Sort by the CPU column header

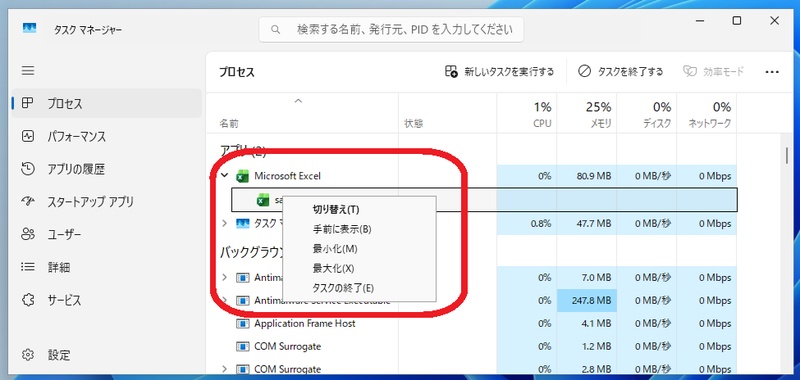(527, 113)
